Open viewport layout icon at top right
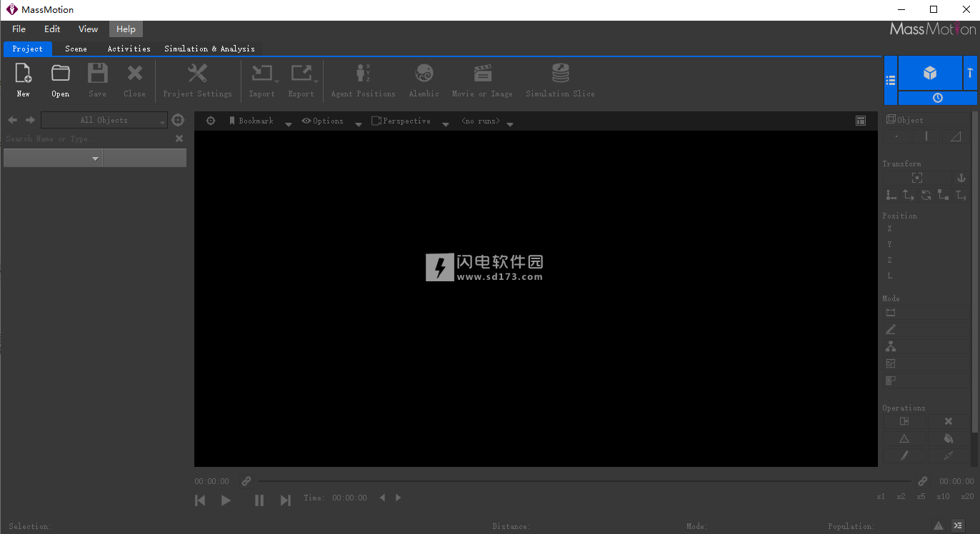The image size is (980, 534). (x=861, y=121)
